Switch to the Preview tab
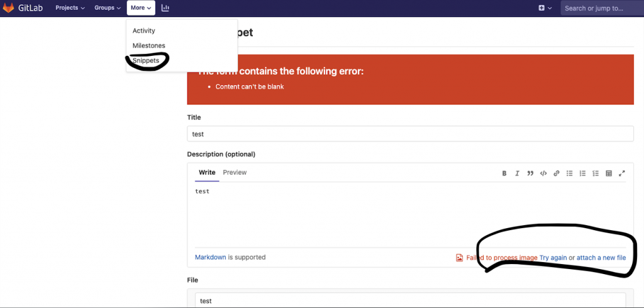This screenshot has width=644, height=308. 235,172
